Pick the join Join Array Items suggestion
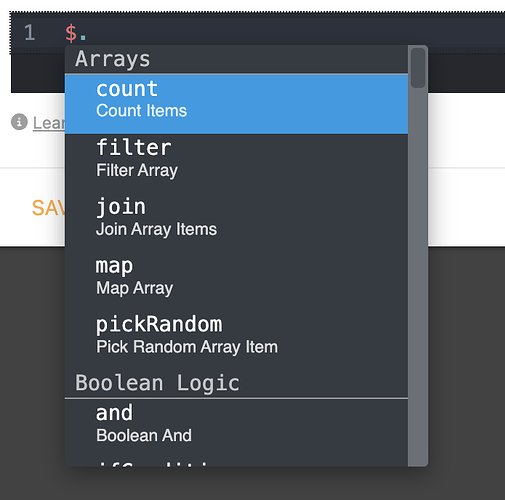The height and width of the screenshot is (500, 505). click(x=236, y=222)
